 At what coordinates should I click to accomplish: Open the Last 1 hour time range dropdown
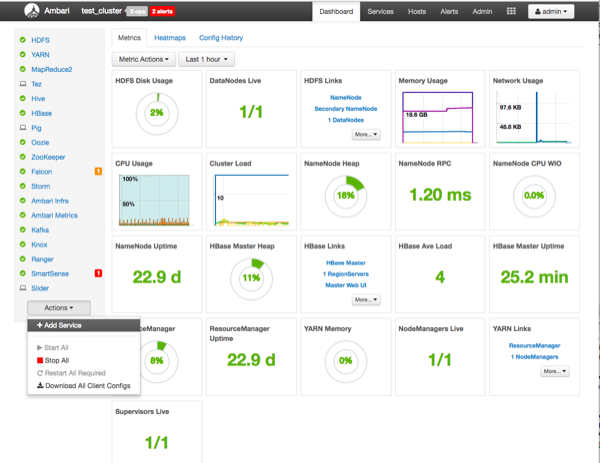pos(207,60)
